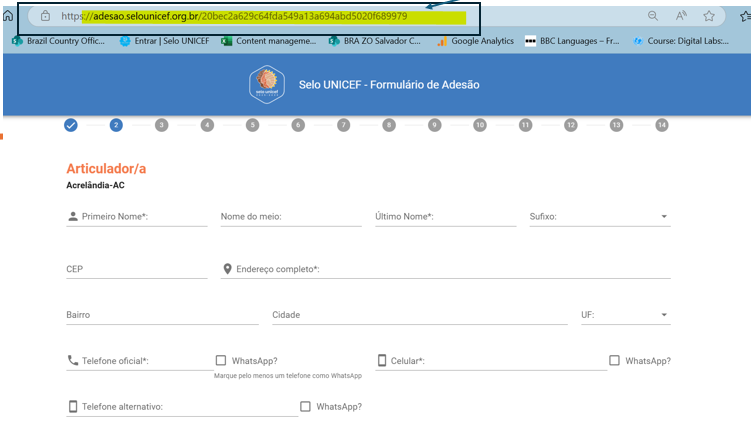Image resolution: width=751 pixels, height=448 pixels.
Task: Go to step 14 in the stepper
Action: tap(661, 126)
